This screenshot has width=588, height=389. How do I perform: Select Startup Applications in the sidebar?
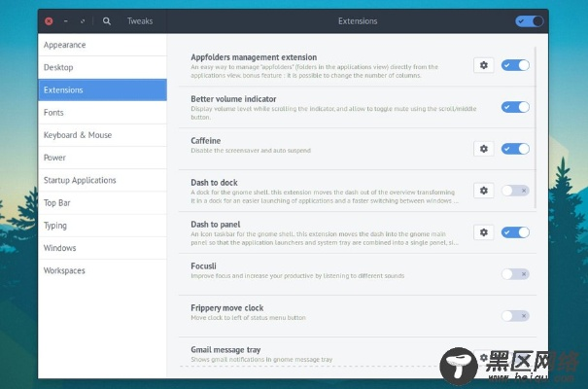click(x=102, y=180)
